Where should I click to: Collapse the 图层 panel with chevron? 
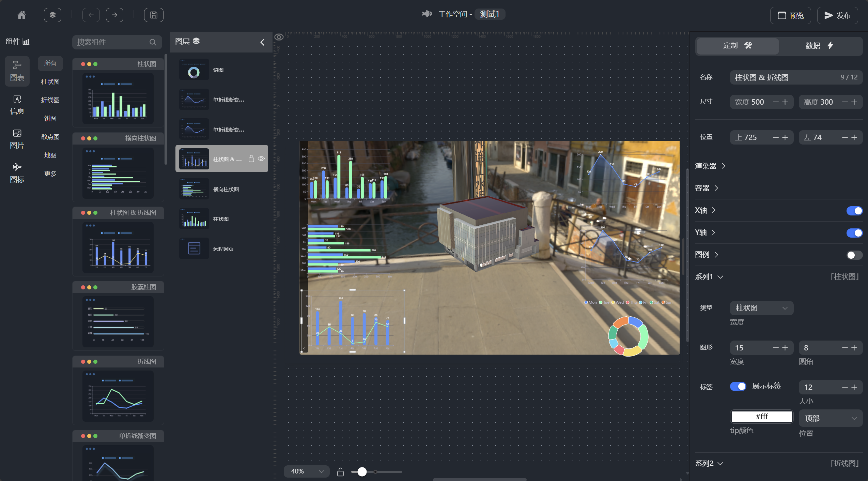[x=262, y=42]
